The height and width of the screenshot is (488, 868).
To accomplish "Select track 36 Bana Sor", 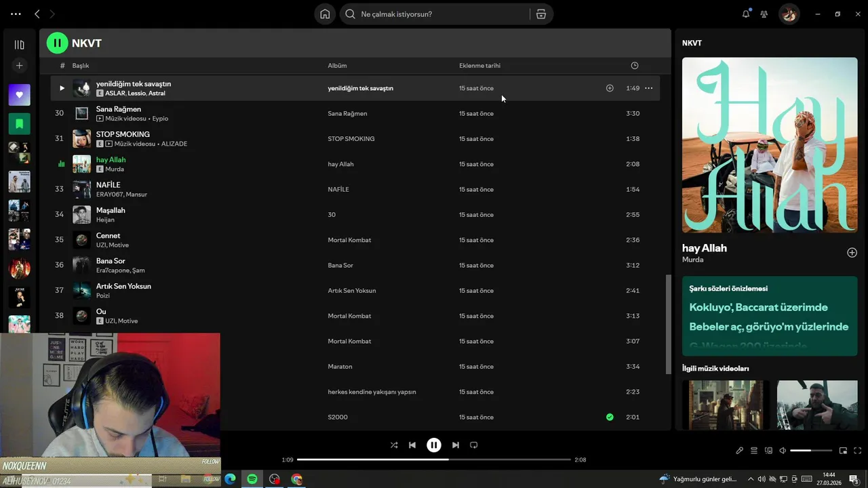I will [355, 265].
